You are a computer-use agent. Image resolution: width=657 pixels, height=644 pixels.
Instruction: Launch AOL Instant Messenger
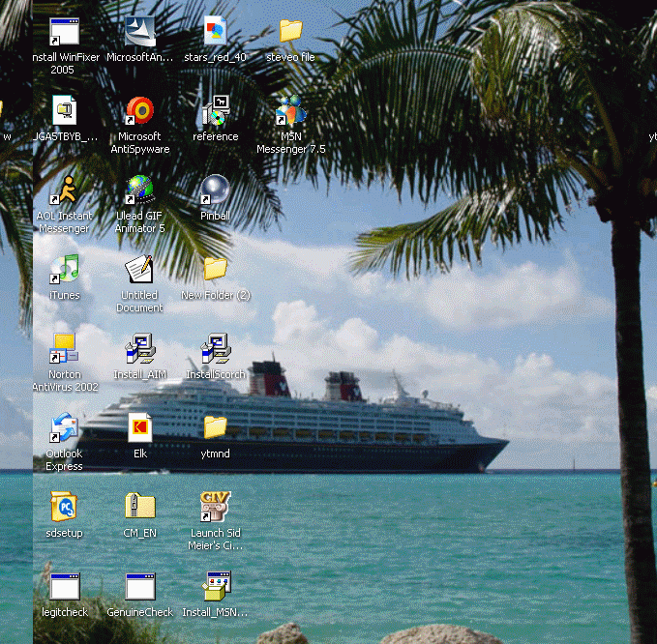point(64,190)
